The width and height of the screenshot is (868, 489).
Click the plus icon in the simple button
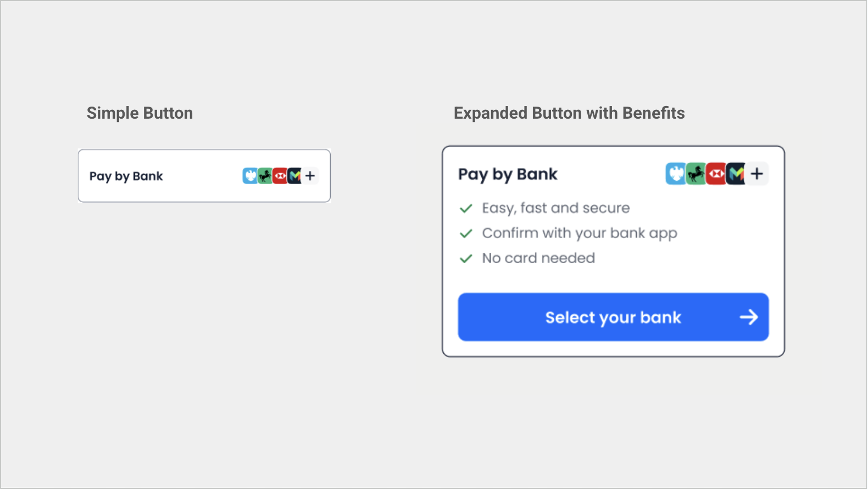310,176
